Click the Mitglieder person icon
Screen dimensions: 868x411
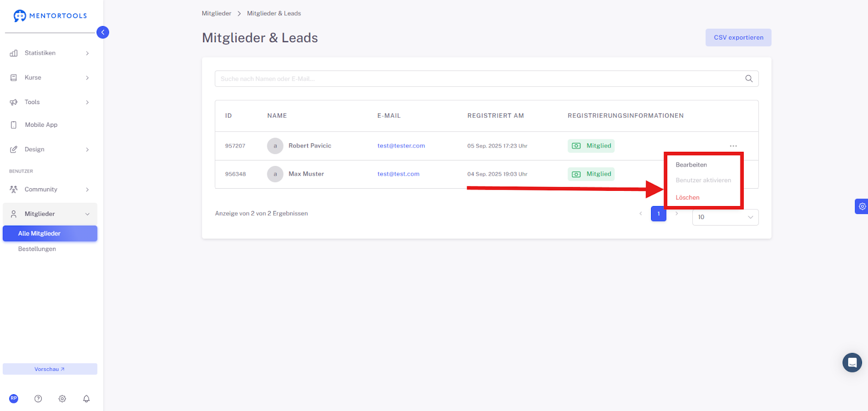click(x=14, y=214)
